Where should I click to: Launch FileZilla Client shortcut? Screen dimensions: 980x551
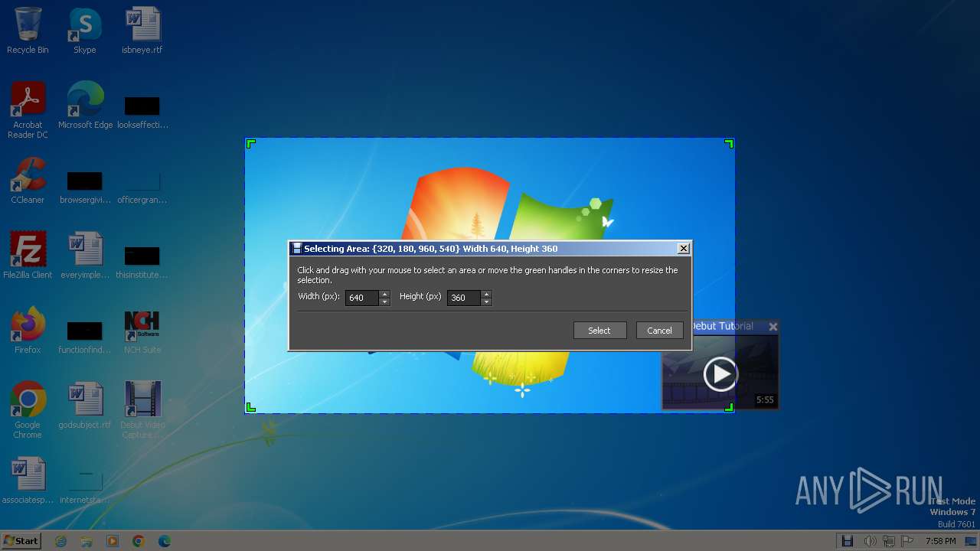pyautogui.click(x=28, y=256)
